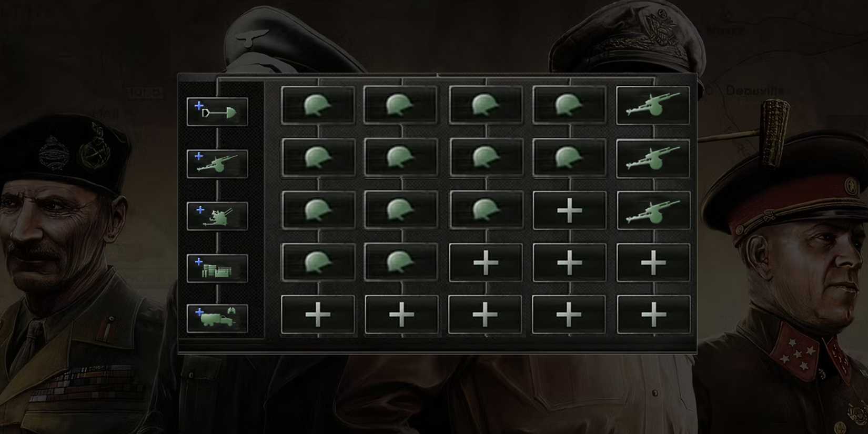Select the artillery battalion in the second row
Screen dimensions: 868x434
click(x=653, y=158)
